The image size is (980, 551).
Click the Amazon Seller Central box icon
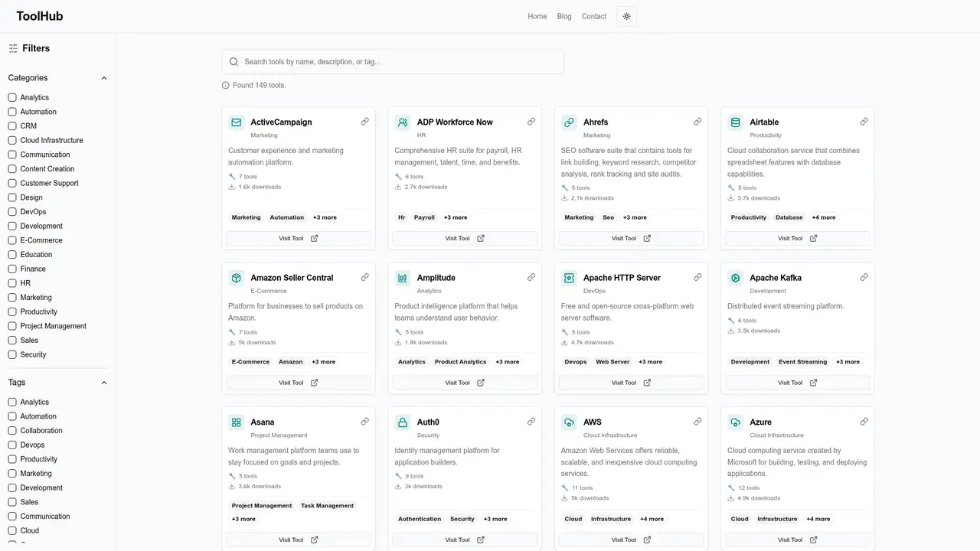coord(236,278)
